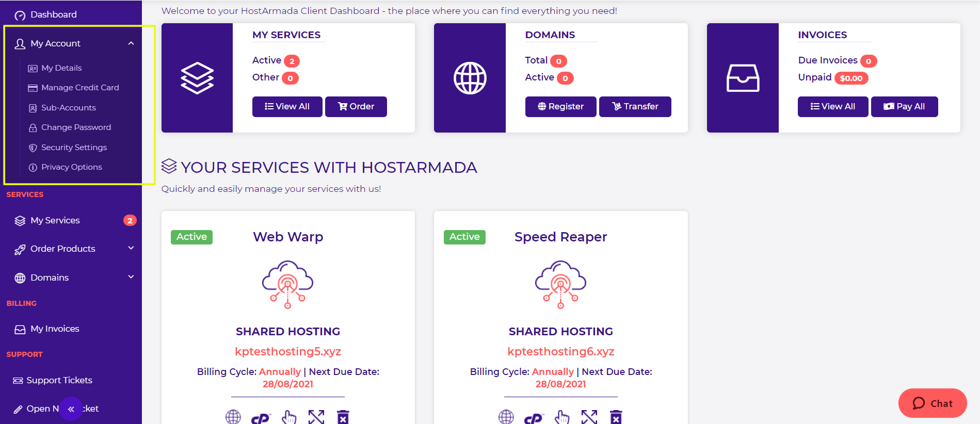
Task: Expand the Order Products submenu
Action: click(131, 248)
